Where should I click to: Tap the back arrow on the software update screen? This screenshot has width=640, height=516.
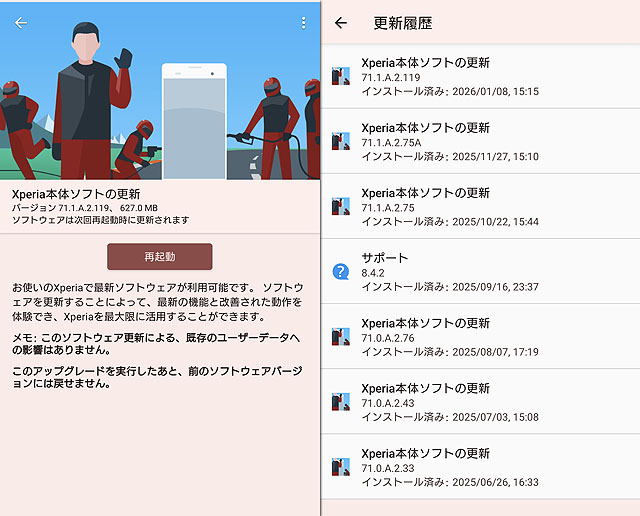[21, 23]
